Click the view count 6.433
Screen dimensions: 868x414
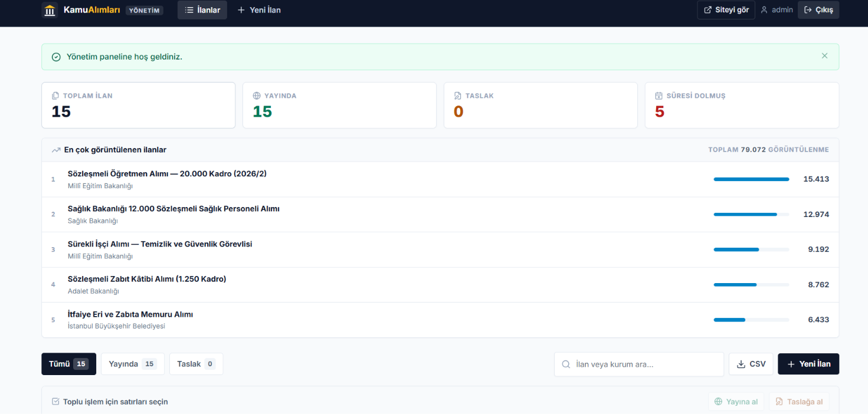(818, 320)
